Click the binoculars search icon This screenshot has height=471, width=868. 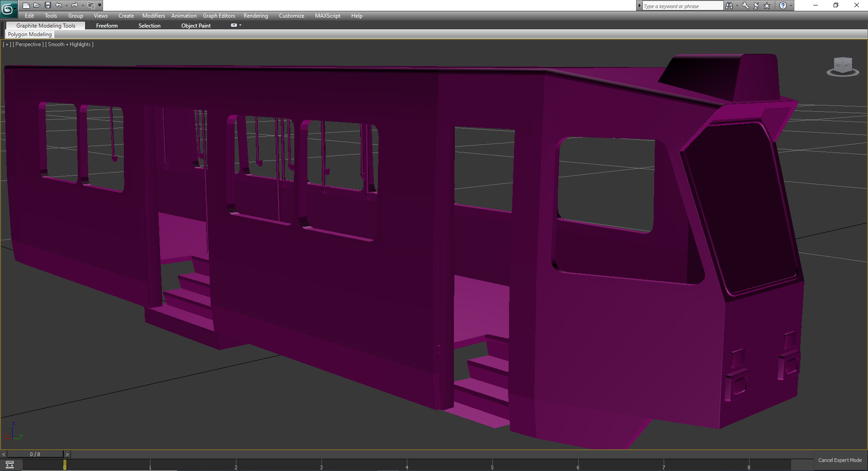[729, 5]
